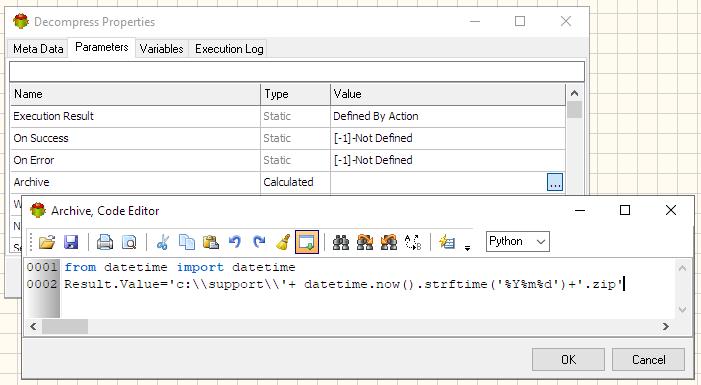Close the Archive Code Editor window

pyautogui.click(x=671, y=210)
